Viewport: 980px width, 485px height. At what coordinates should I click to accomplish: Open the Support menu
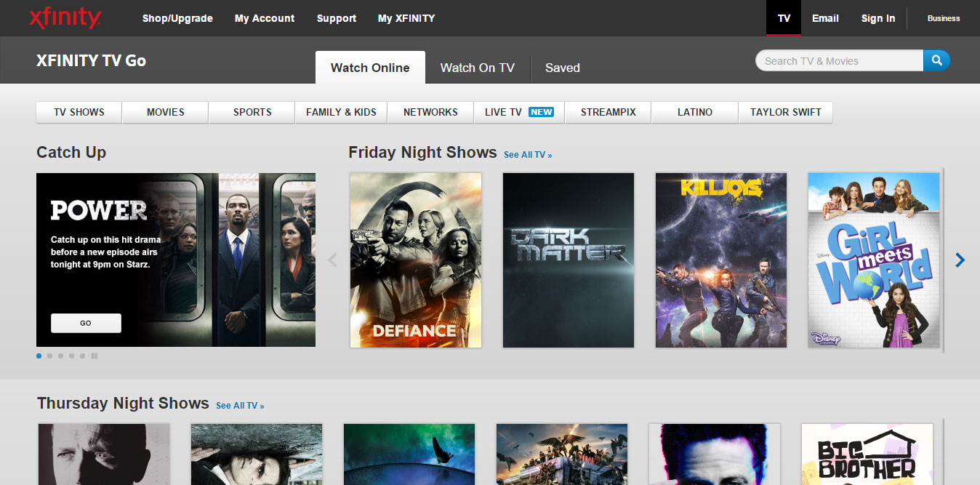[337, 18]
